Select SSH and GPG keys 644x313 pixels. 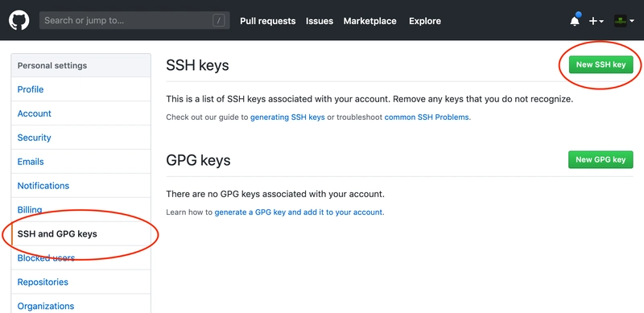[81, 233]
